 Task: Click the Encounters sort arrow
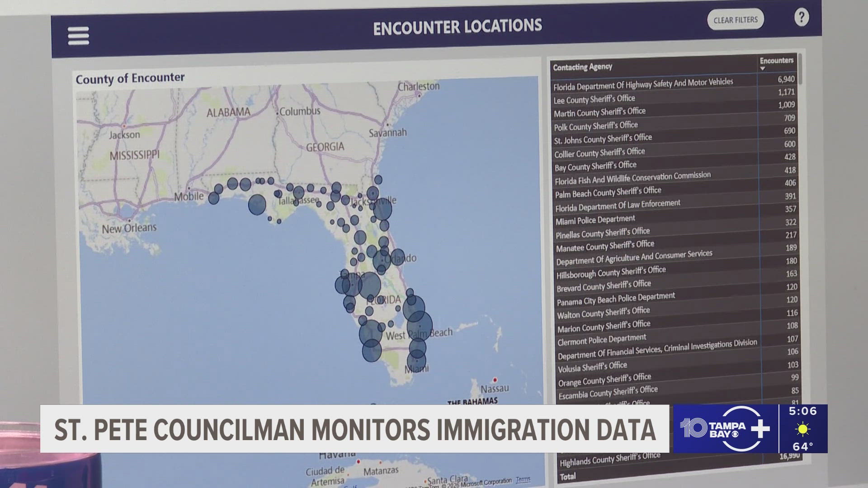[x=763, y=69]
